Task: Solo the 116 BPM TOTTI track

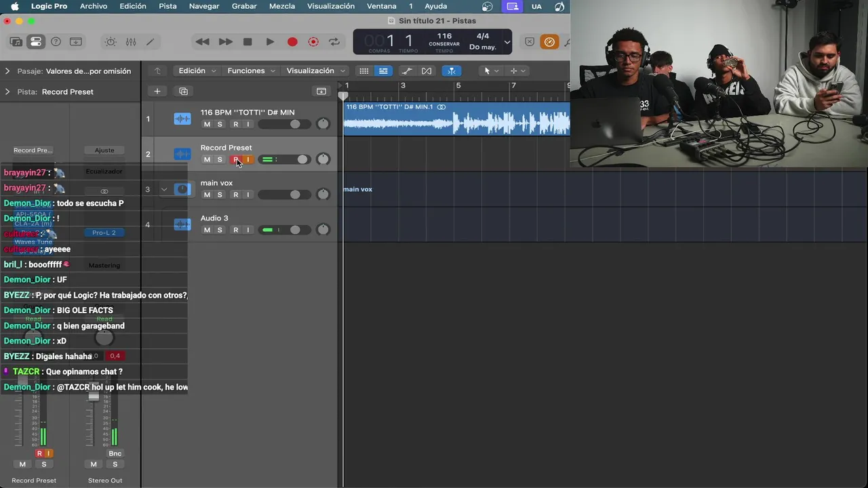Action: coord(220,124)
